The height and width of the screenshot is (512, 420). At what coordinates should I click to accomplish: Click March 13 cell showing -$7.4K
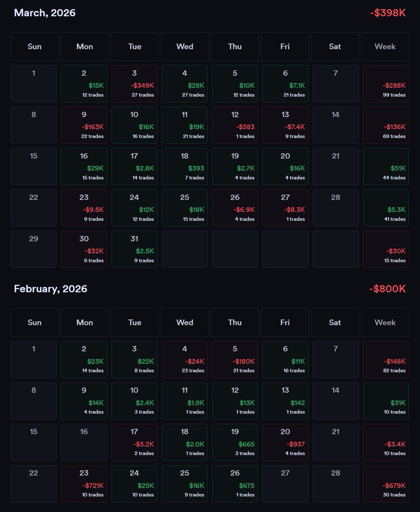pos(285,125)
